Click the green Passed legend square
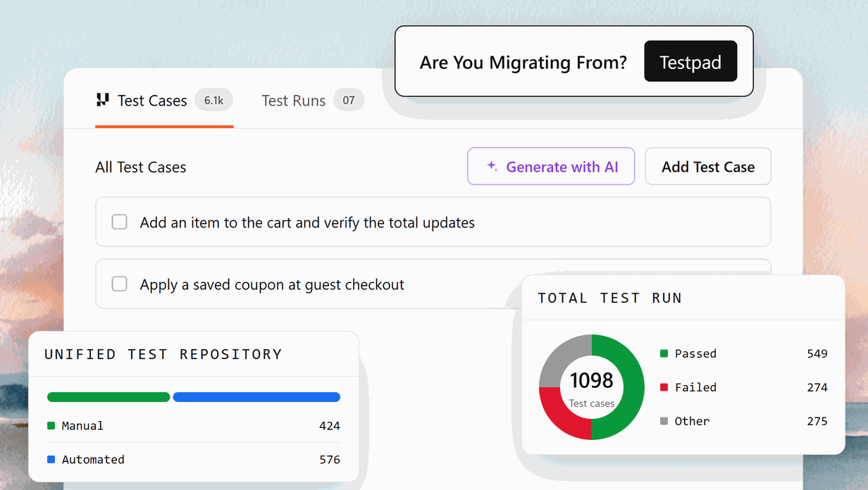Image resolution: width=868 pixels, height=490 pixels. coord(664,353)
